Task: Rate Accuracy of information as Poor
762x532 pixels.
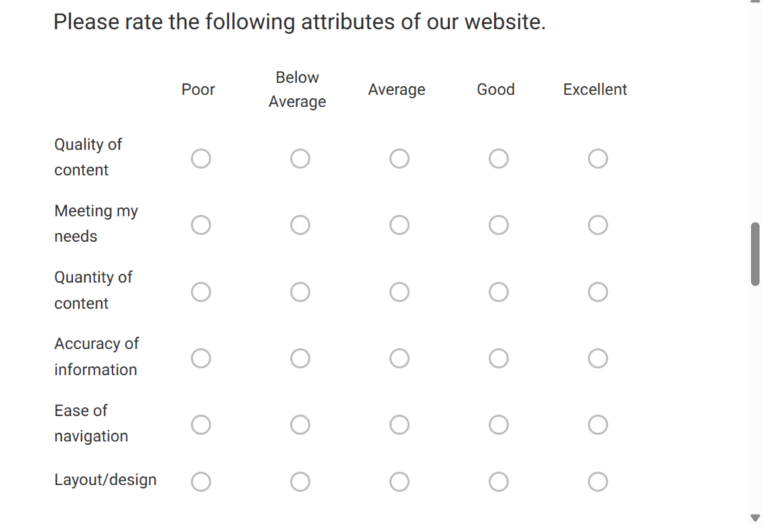Action: pos(201,358)
